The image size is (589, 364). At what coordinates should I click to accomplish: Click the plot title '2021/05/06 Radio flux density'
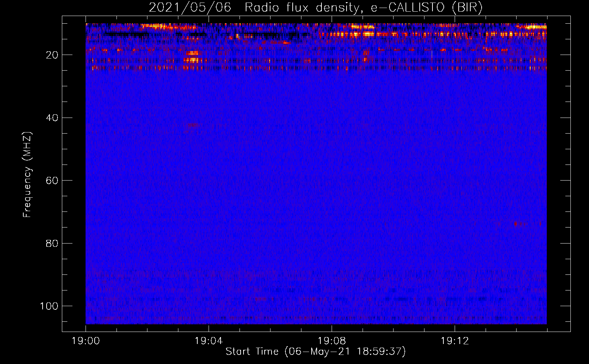316,7
